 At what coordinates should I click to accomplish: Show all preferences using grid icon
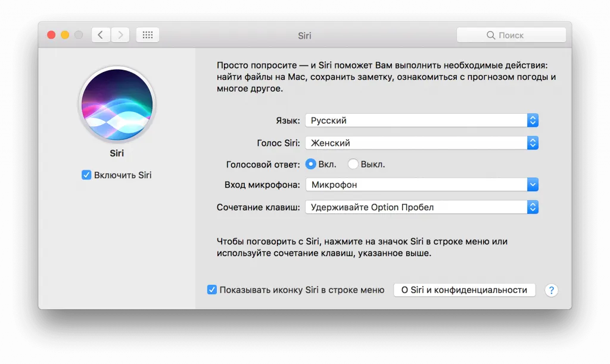tap(148, 35)
